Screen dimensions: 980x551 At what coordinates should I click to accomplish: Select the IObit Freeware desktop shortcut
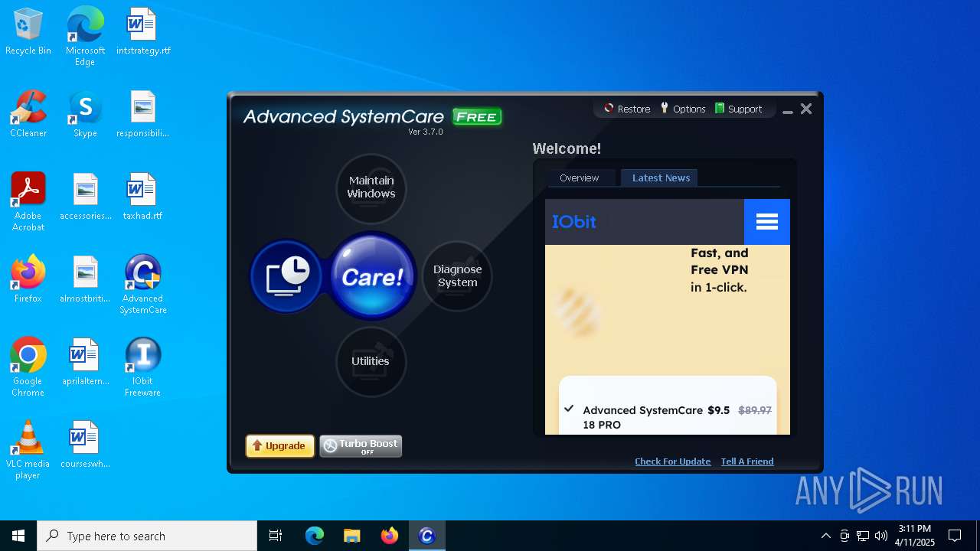coord(143,367)
